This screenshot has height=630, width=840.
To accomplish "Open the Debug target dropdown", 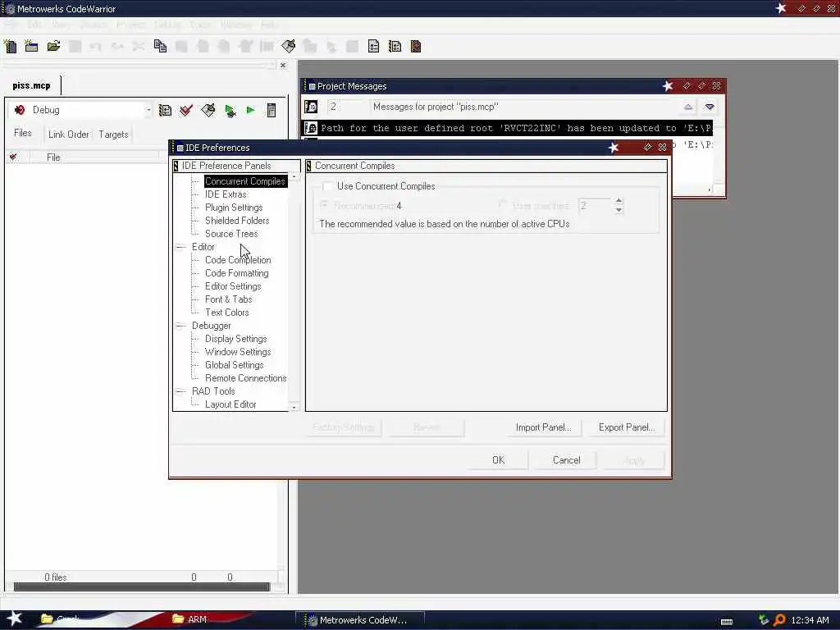I will coord(148,110).
